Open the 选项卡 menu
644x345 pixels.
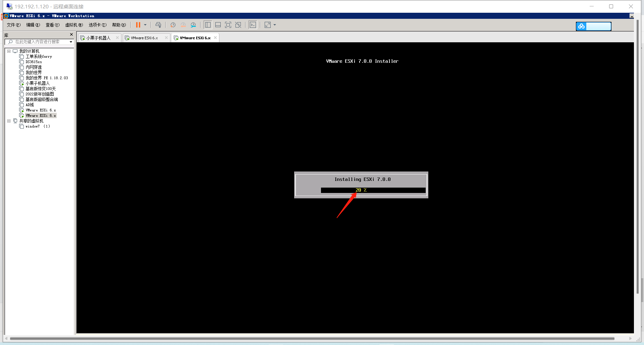[x=98, y=25]
